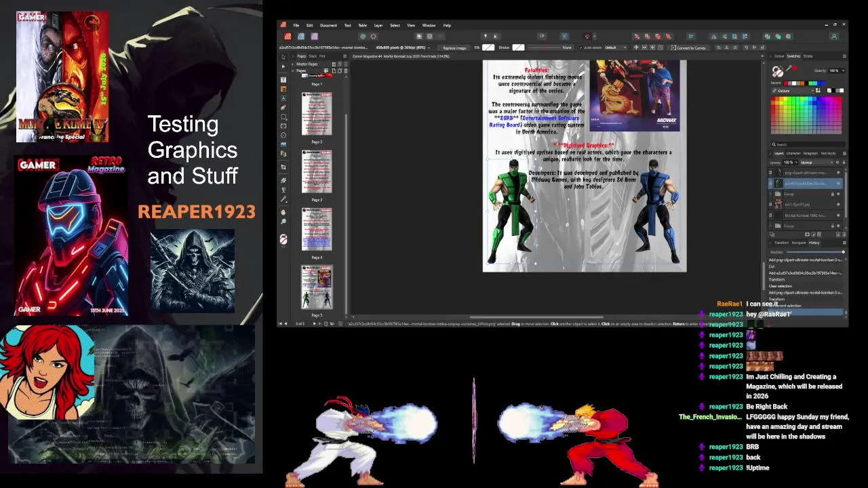Screen dimensions: 868x488
Task: Open the File menu
Action: pos(296,25)
